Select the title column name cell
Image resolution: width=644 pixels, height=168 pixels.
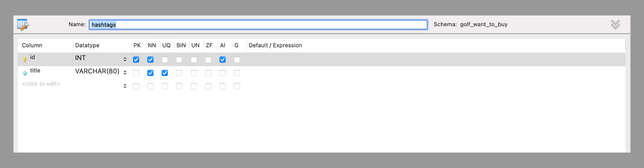(x=35, y=71)
